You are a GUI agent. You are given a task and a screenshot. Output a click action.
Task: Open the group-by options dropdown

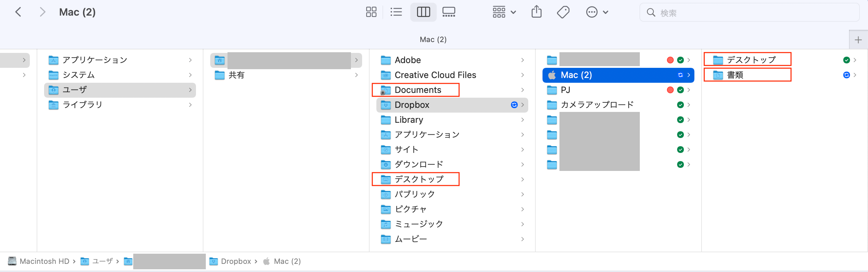504,12
